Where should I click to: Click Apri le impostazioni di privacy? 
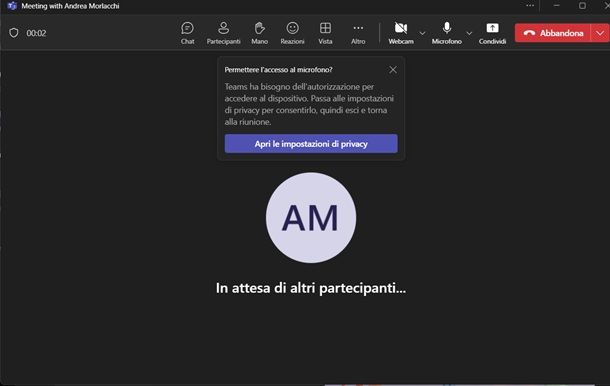311,144
